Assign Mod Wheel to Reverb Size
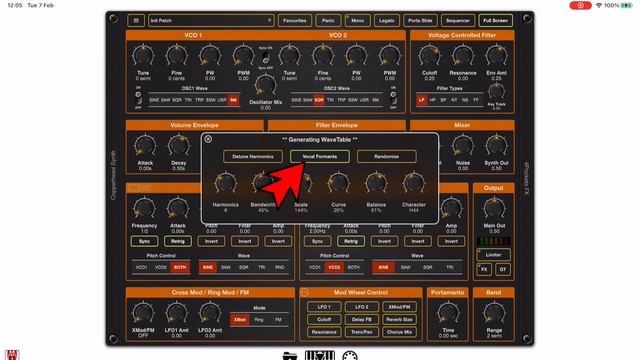Screen dimensions: 640x360 click(399, 320)
